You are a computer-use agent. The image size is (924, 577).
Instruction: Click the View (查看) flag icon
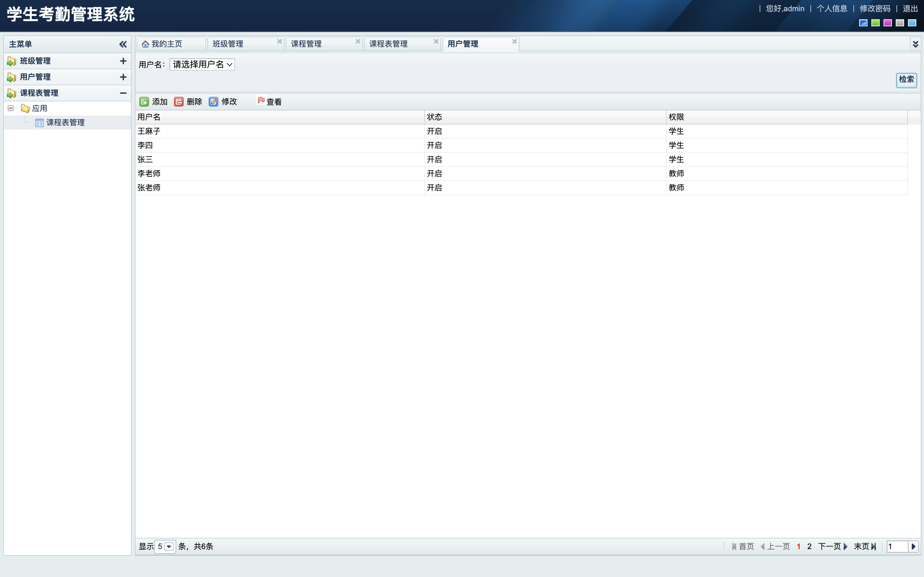pyautogui.click(x=261, y=100)
